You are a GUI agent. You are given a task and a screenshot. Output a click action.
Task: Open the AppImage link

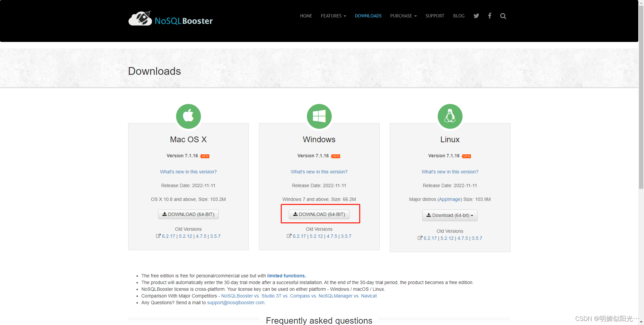(x=450, y=199)
